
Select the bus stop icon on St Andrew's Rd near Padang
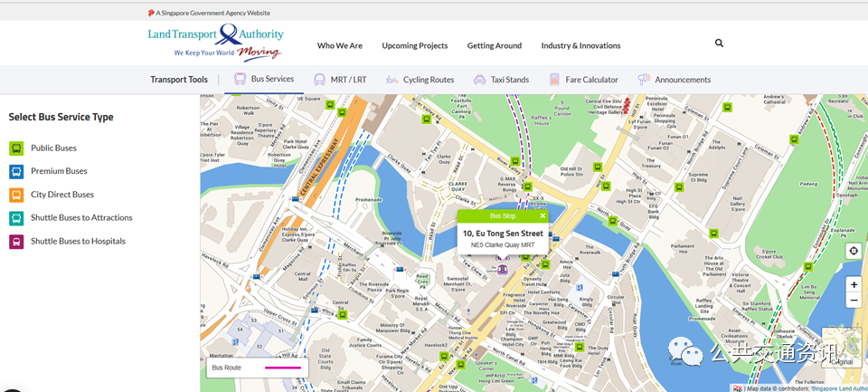(794, 139)
